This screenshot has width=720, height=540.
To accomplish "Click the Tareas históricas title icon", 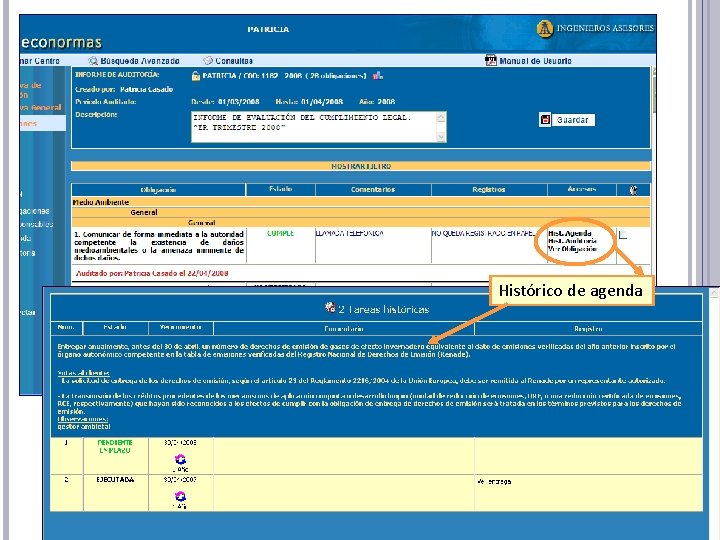I will pyautogui.click(x=330, y=307).
